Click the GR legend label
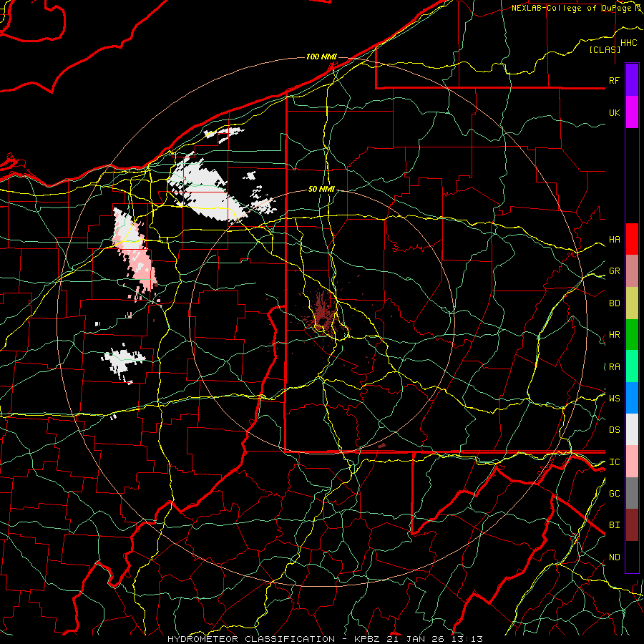Viewport: 644px width, 644px height. click(x=615, y=271)
